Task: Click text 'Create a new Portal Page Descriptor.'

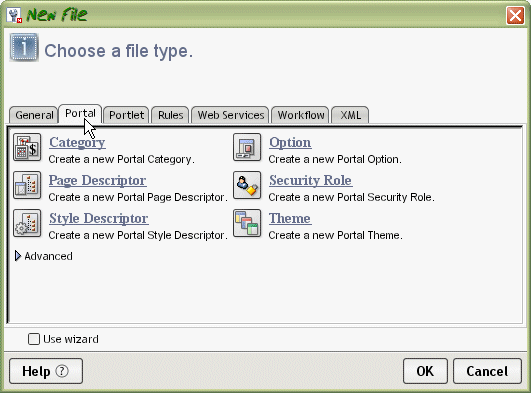Action: point(138,197)
